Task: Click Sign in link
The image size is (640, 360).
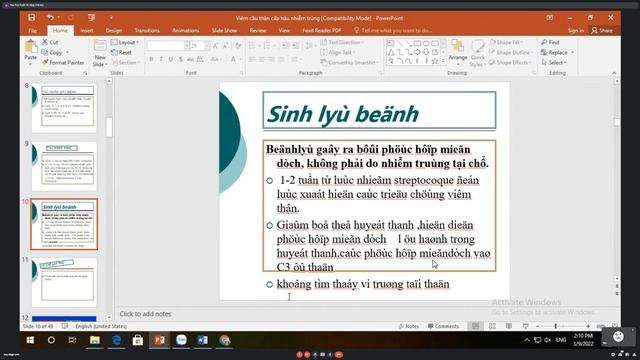Action: [576, 31]
